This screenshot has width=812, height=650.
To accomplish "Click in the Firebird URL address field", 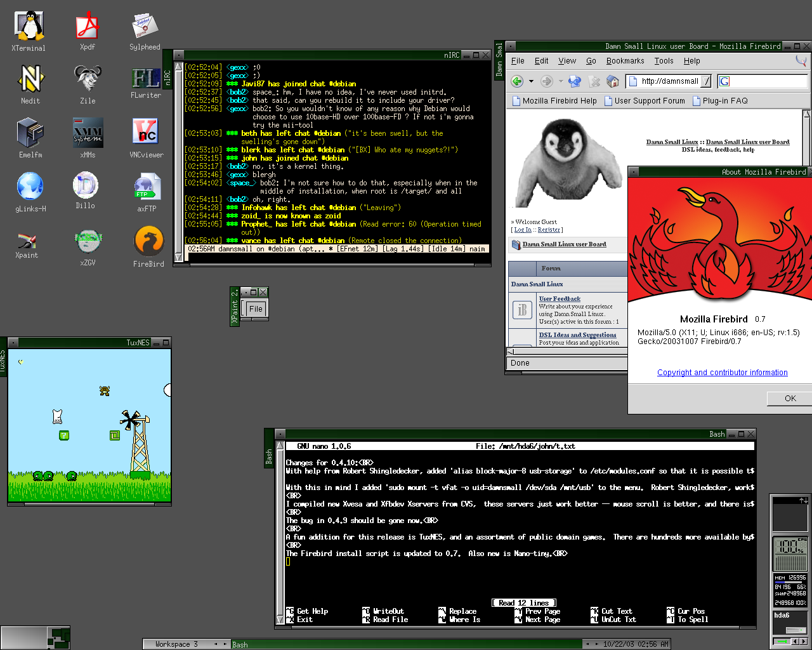I will [670, 81].
